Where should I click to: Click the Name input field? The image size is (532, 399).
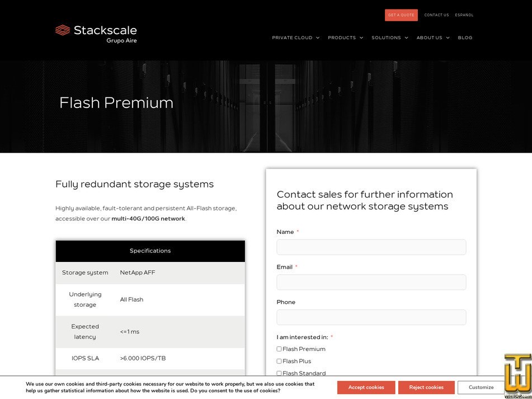point(371,247)
